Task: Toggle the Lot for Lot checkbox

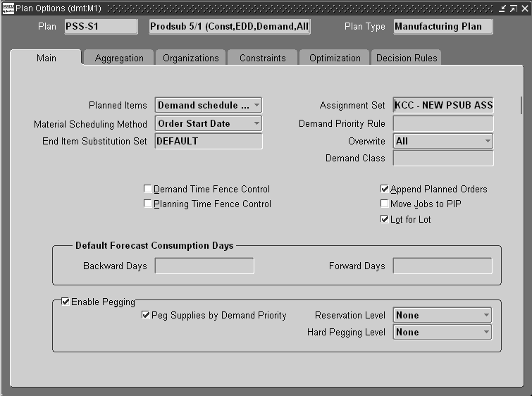Action: (385, 219)
